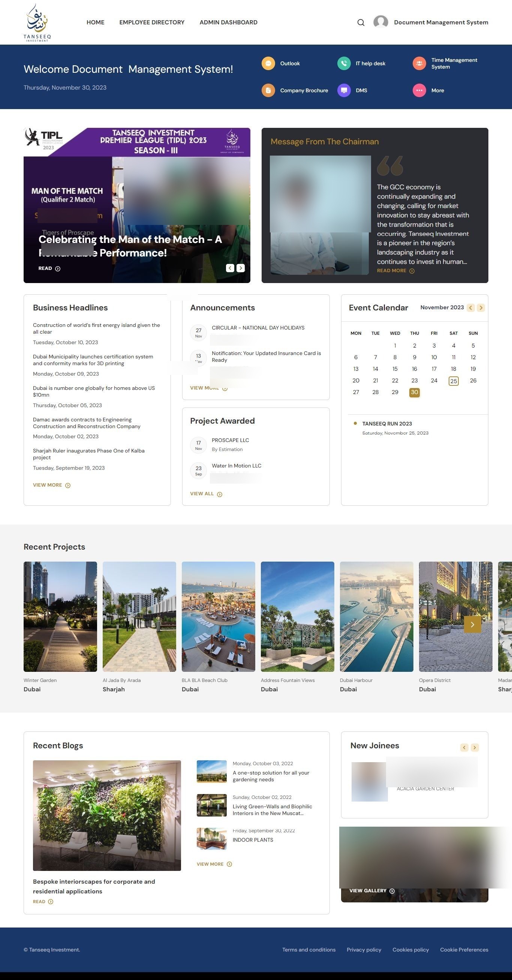512x980 pixels.
Task: Open one-stop gardening solution blog thumbnail
Action: coord(211,772)
